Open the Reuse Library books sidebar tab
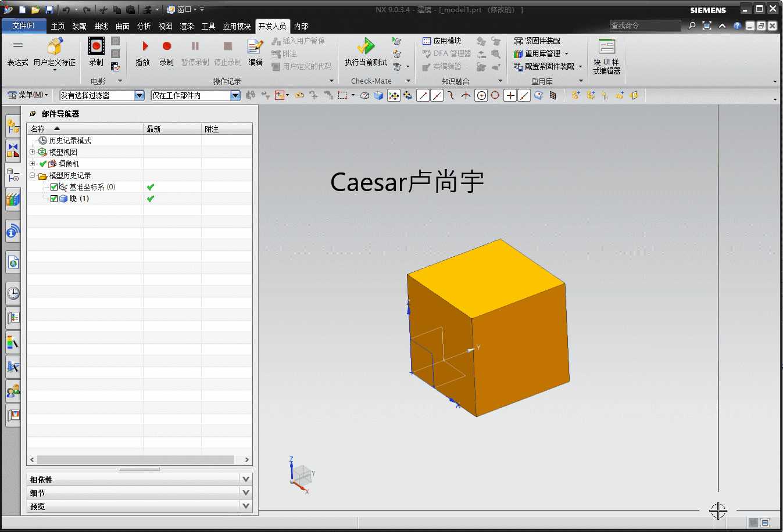783x532 pixels. [x=13, y=200]
